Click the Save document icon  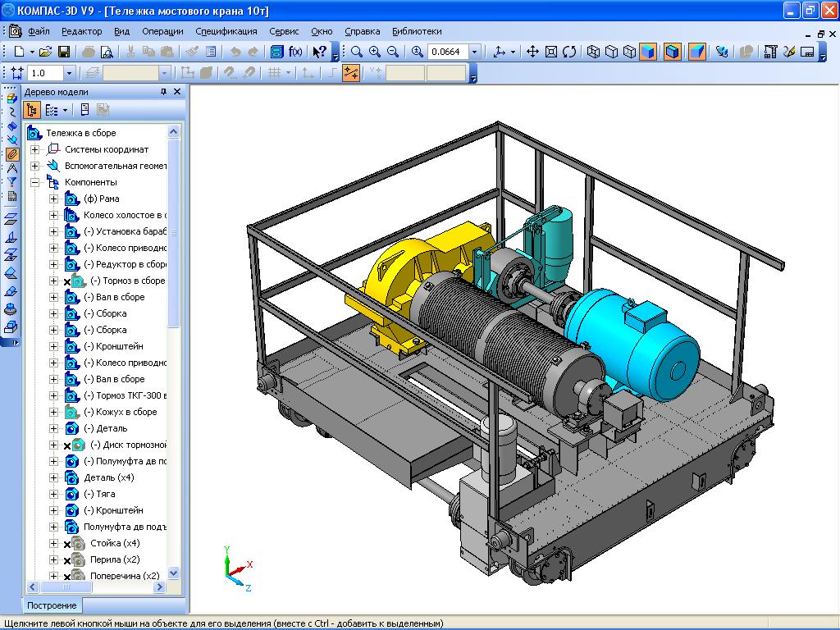(64, 52)
